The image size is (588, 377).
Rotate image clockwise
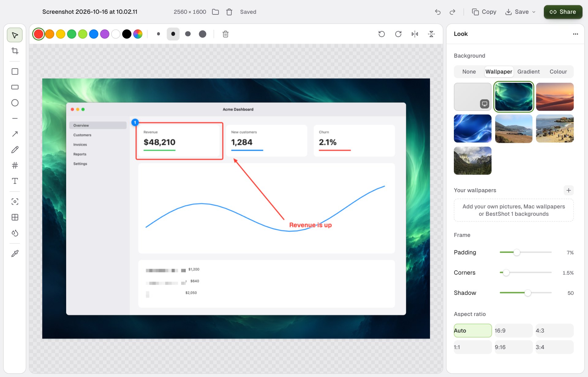(x=398, y=34)
